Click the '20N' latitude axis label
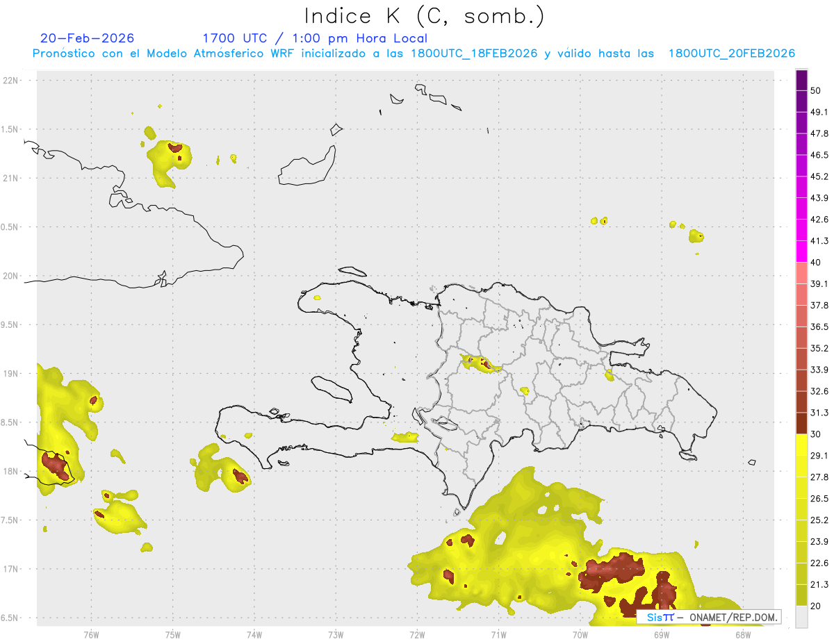 click(x=10, y=276)
